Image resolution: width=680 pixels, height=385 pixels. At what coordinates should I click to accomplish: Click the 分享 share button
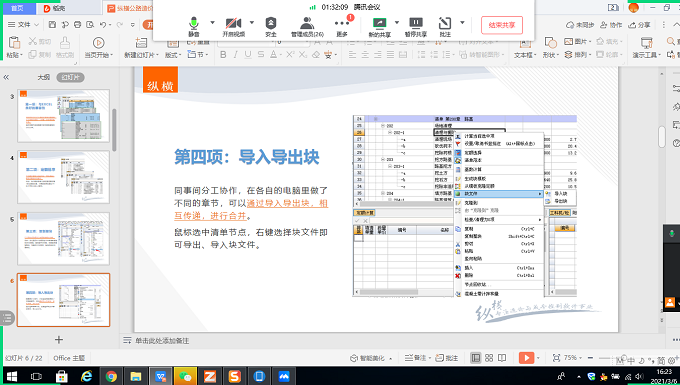coord(640,25)
